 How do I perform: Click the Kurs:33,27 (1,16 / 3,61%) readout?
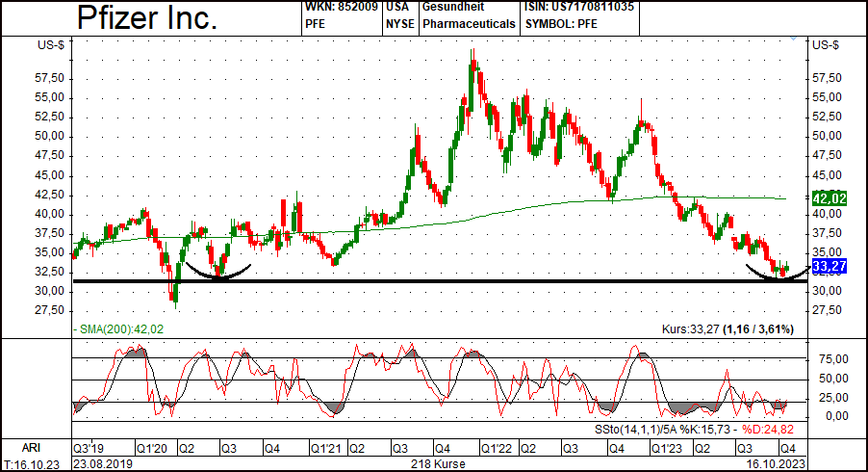728,329
